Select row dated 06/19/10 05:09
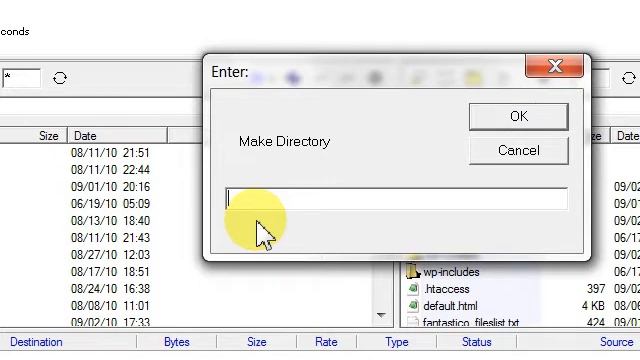 [110, 204]
